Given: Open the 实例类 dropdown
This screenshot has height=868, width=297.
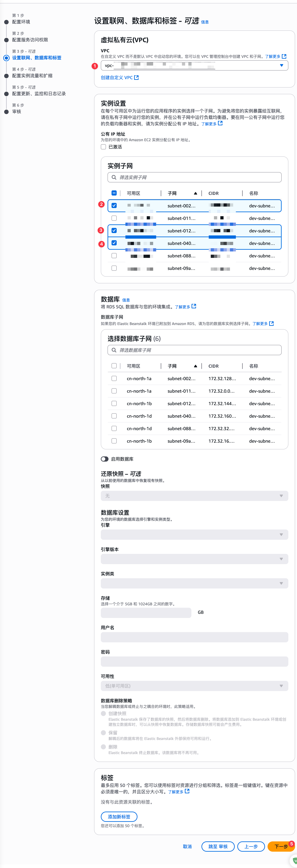Looking at the screenshot, I should [194, 583].
